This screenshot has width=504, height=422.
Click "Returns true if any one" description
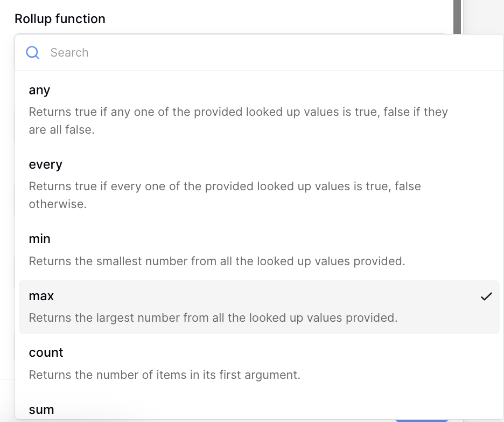pyautogui.click(x=238, y=112)
